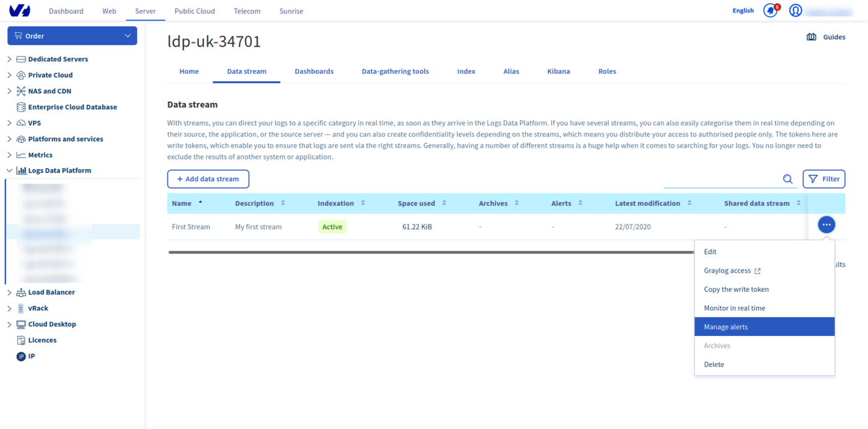Screen dimensions: 868x429
Task: Click the search magnifier icon
Action: pyautogui.click(x=787, y=179)
